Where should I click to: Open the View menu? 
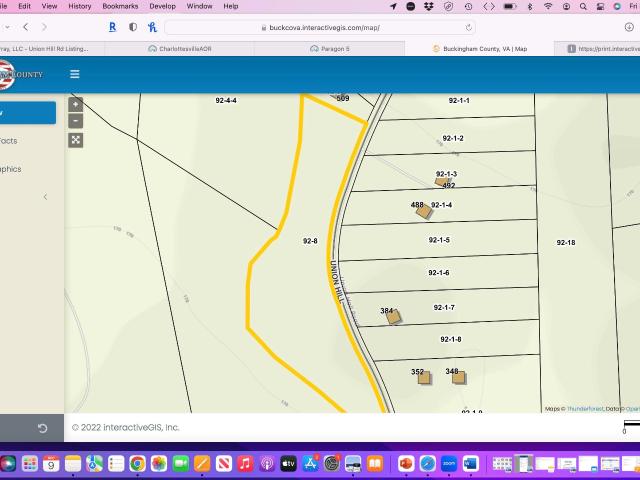(49, 6)
